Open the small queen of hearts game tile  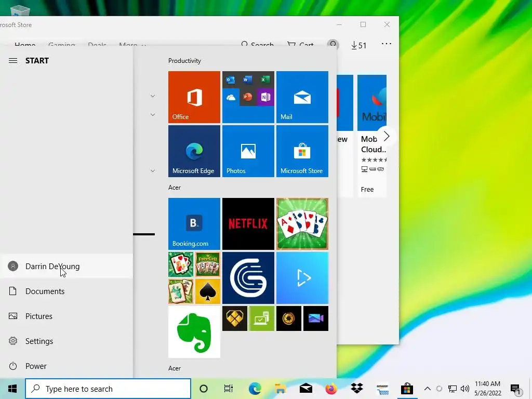[181, 264]
